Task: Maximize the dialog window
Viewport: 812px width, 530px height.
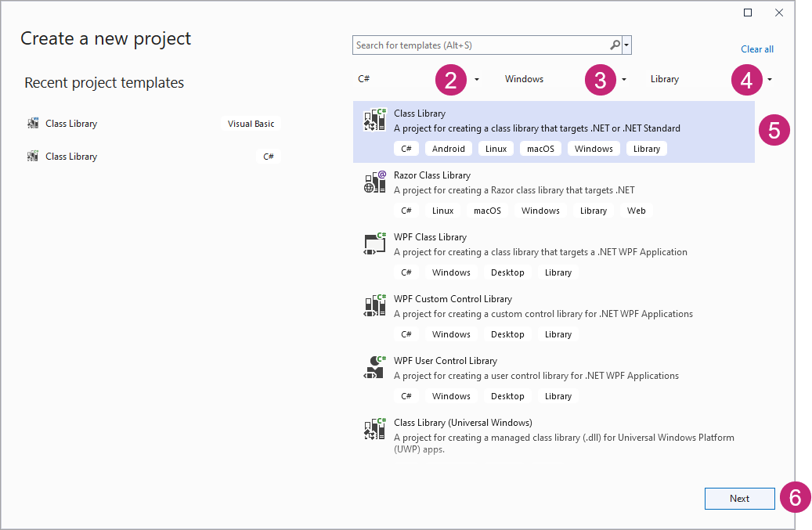Action: click(748, 13)
